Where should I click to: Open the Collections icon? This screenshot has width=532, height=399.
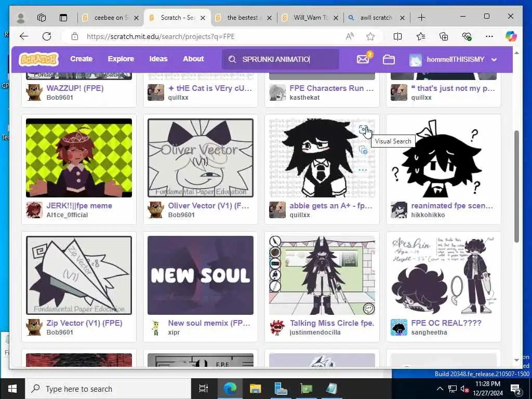tap(444, 36)
